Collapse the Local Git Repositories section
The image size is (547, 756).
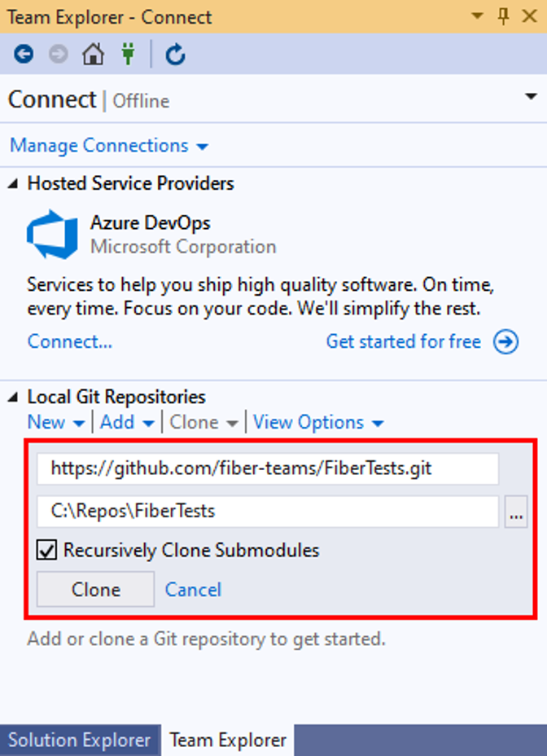(13, 398)
